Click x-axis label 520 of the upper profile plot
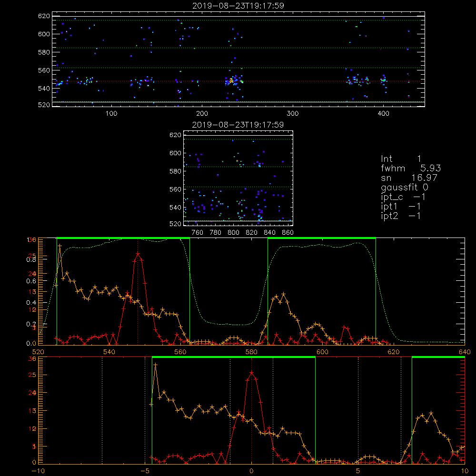 point(38,352)
